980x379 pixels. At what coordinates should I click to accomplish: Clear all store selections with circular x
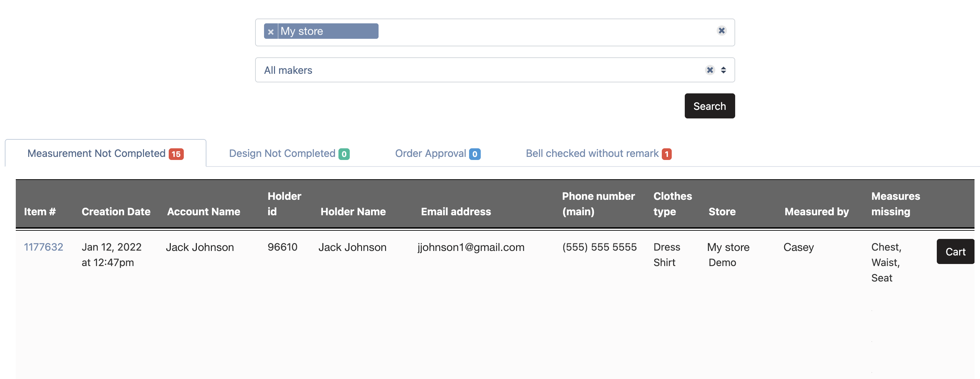pyautogui.click(x=721, y=31)
